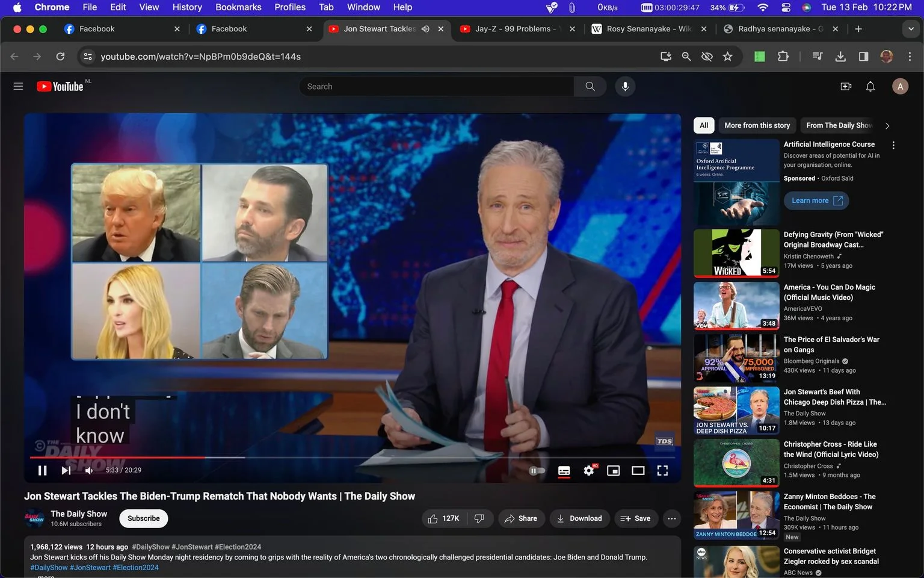The width and height of the screenshot is (924, 578).
Task: Open Defying Gravity Wicked video thumbnail
Action: click(x=736, y=253)
